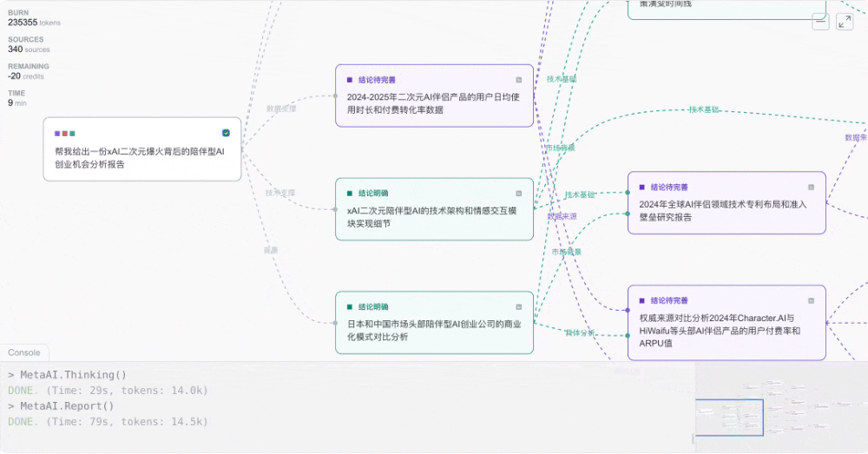
Task: Toggle the blue checkbox on the root question node
Action: point(226,133)
